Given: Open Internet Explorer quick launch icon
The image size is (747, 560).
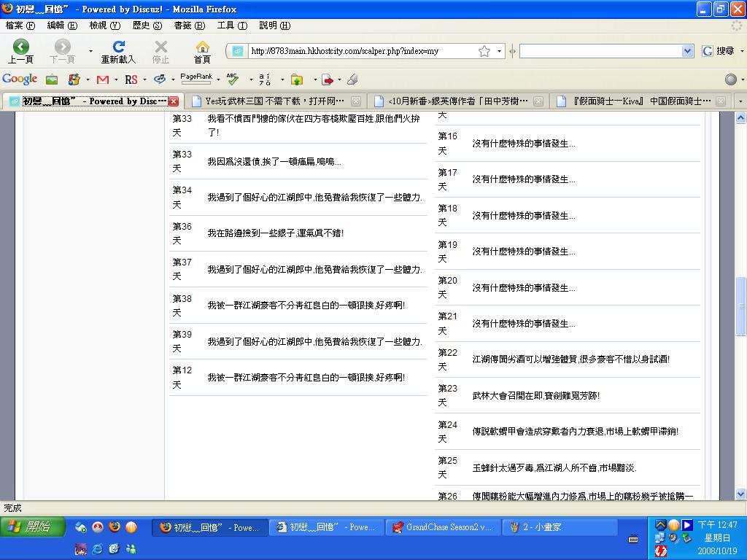Looking at the screenshot, I should [x=98, y=549].
